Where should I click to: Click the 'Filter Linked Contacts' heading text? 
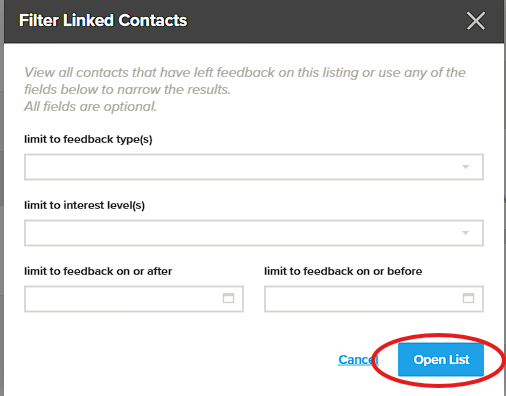103,21
